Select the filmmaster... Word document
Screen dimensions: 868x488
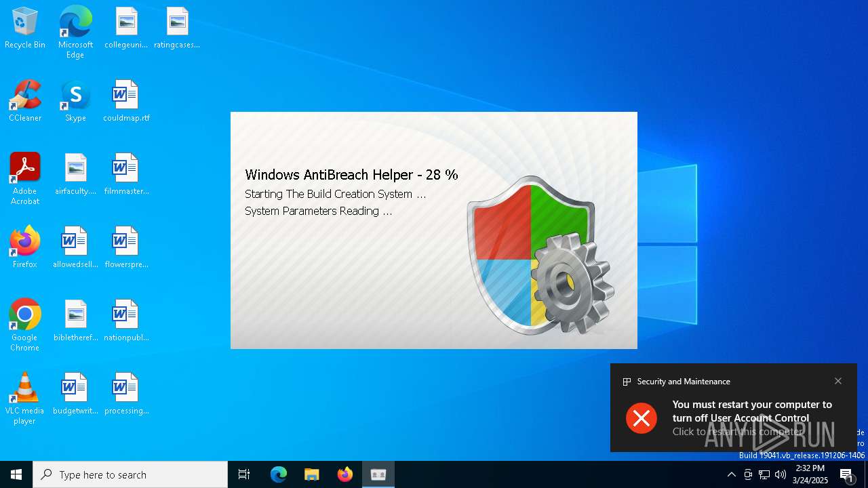[126, 175]
